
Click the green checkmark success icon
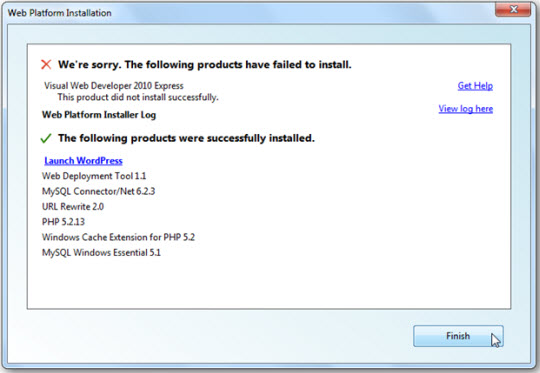[x=46, y=138]
